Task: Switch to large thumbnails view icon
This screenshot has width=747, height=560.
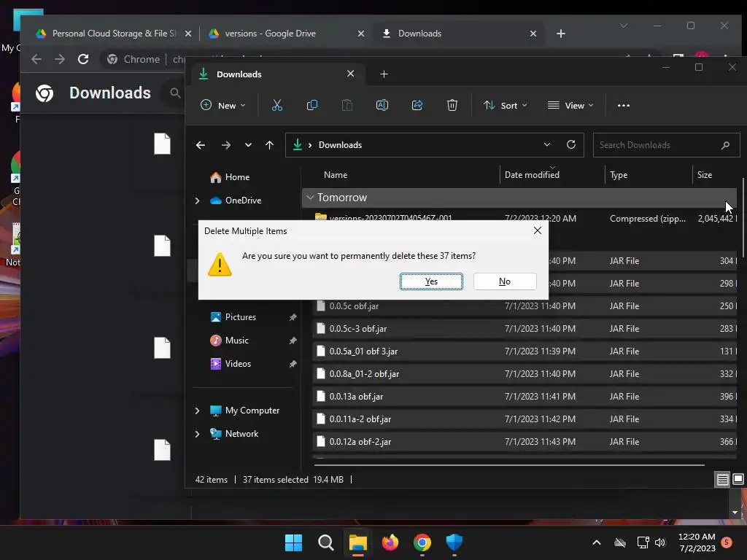Action: [738, 479]
